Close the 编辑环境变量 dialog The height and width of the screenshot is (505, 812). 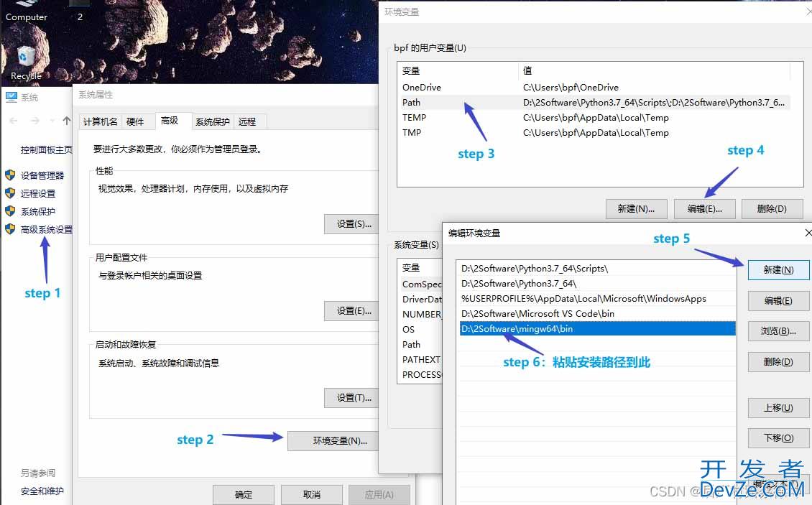(x=809, y=233)
